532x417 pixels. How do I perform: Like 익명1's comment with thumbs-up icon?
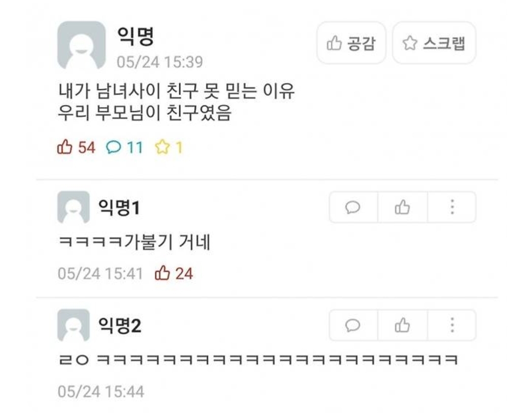pos(402,207)
